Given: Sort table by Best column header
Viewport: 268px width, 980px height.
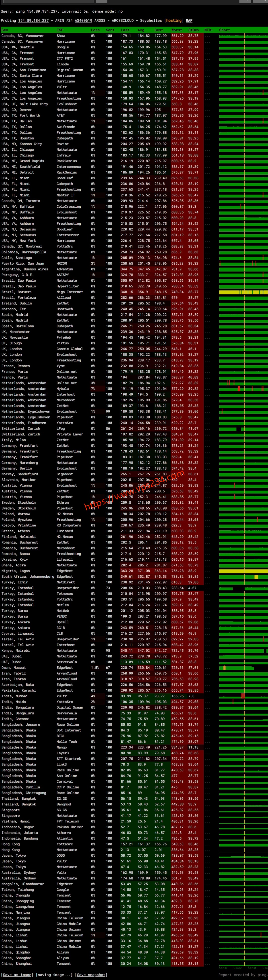Looking at the screenshot, I should pyautogui.click(x=159, y=30).
